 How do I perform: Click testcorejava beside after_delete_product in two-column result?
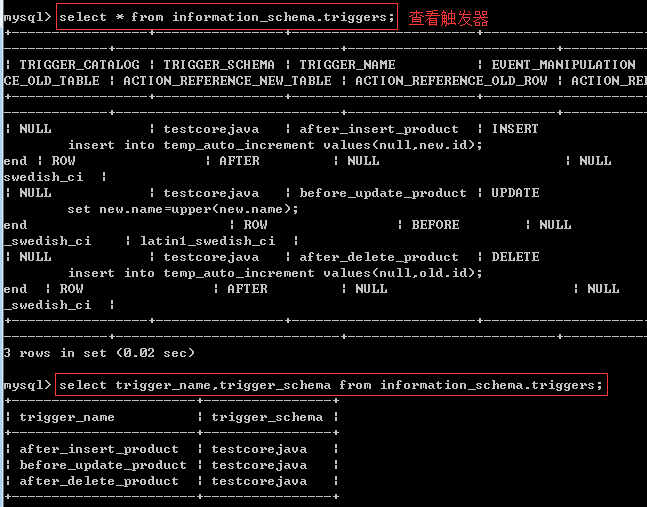(x=259, y=481)
